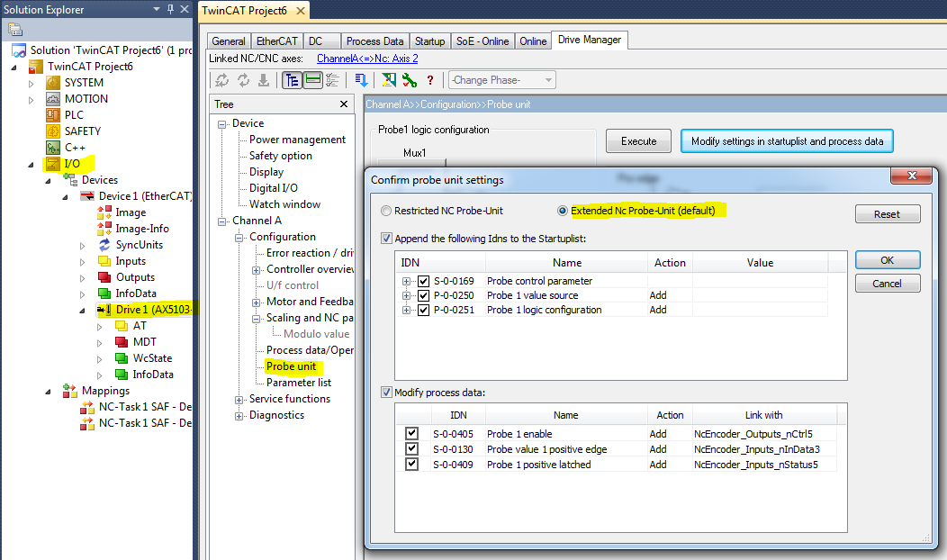Click the OK button in the dialog
This screenshot has height=560, width=947.
[888, 260]
